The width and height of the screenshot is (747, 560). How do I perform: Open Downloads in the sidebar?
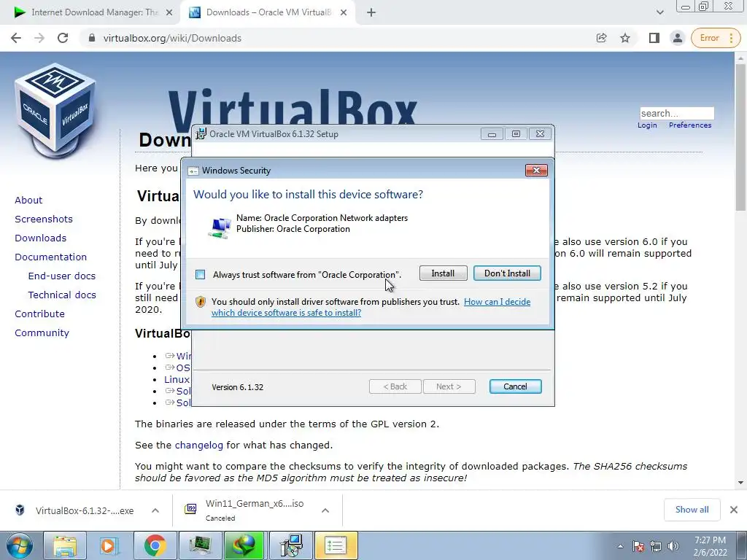[41, 238]
